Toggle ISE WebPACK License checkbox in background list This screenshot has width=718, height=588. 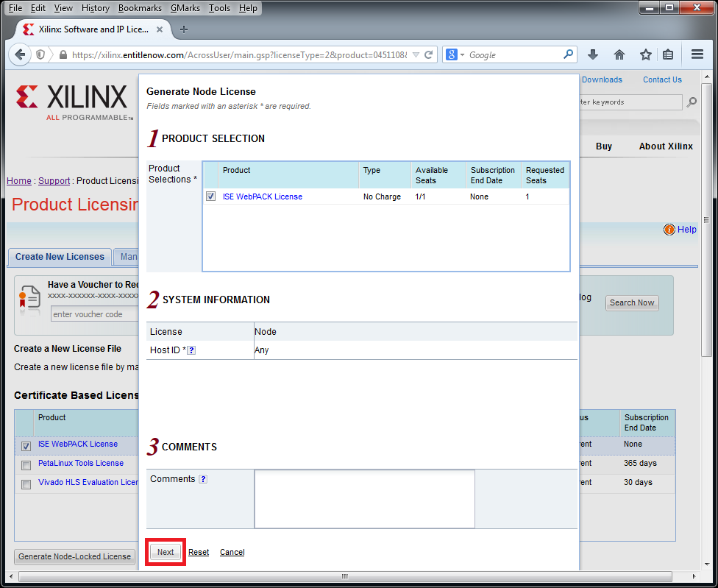(x=26, y=446)
